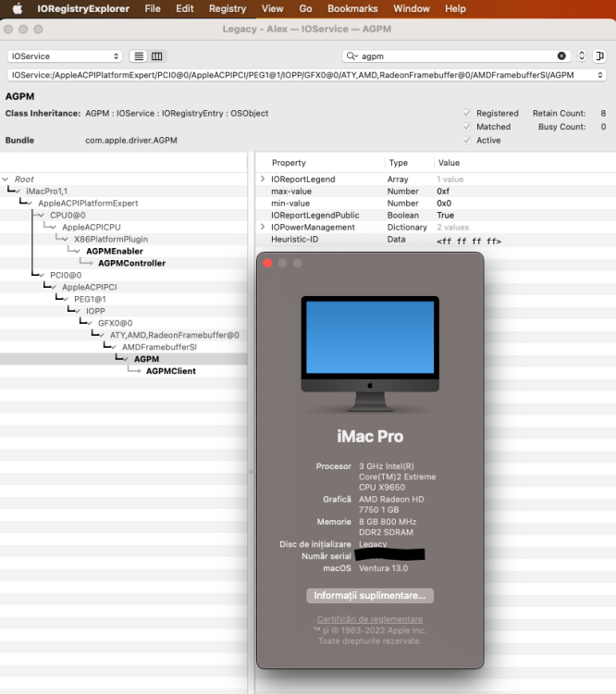Click the Type column header
Screen dimensions: 616x694
[399, 163]
